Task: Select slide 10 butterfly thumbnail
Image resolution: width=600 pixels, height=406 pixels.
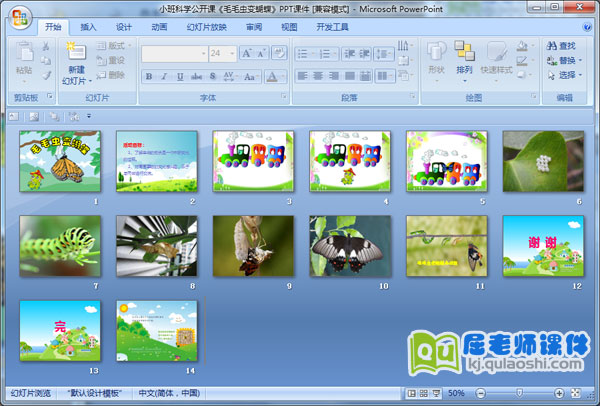Action: 350,246
